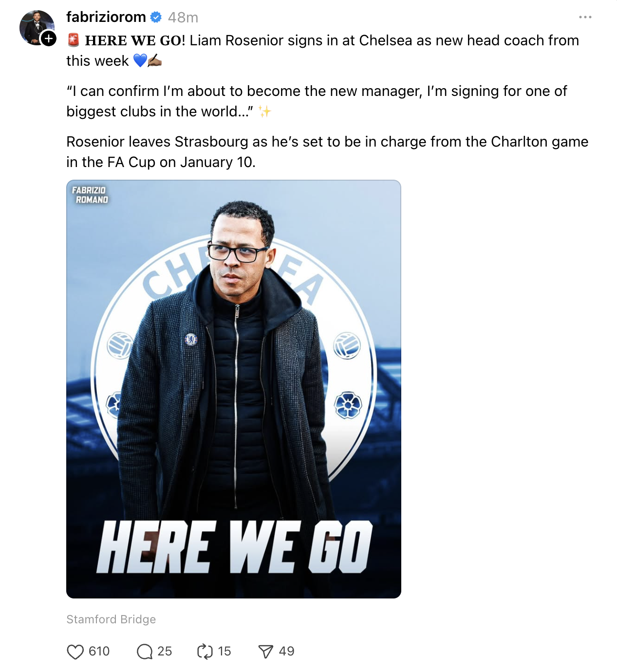Click the blue heart emoji in text
This screenshot has height=672, width=617.
click(140, 60)
